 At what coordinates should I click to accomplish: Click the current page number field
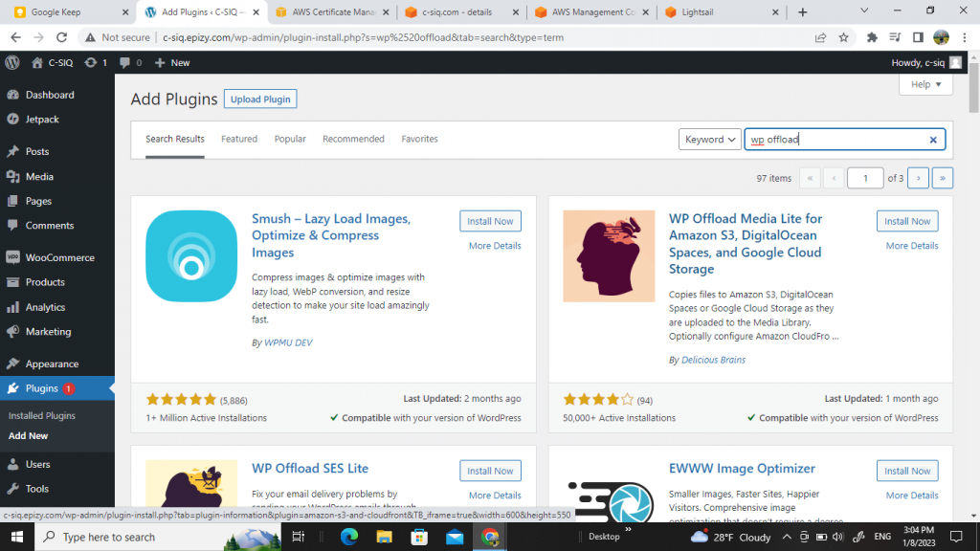[x=865, y=178]
